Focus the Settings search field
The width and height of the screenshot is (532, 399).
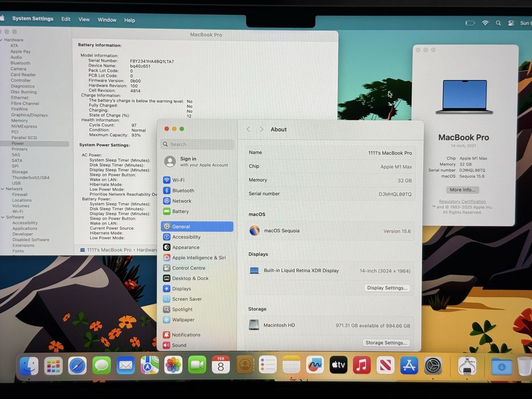pyautogui.click(x=197, y=144)
